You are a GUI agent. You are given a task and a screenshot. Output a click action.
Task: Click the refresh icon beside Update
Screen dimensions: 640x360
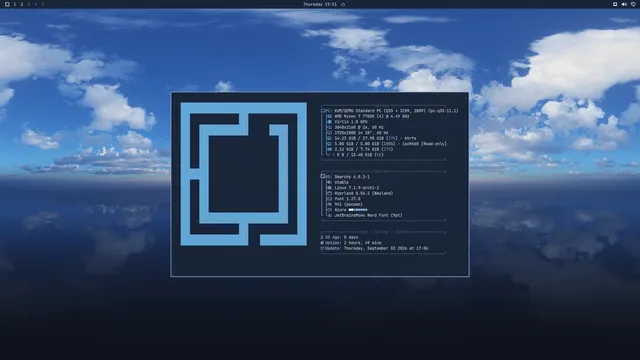322,248
